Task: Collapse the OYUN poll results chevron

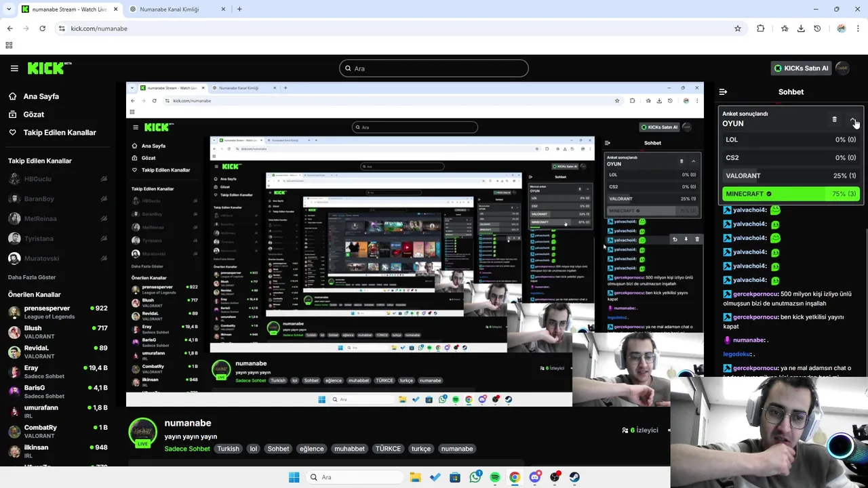Action: [x=853, y=120]
